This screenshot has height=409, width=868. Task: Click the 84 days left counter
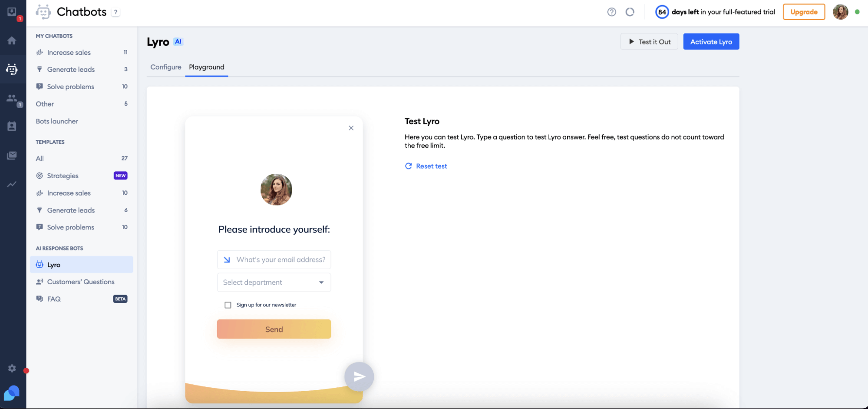pos(662,12)
